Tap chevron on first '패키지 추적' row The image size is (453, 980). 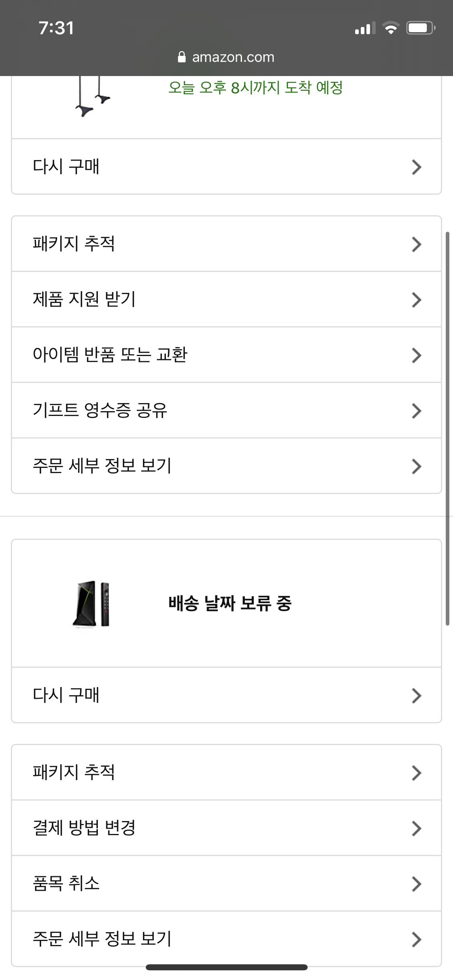point(416,244)
